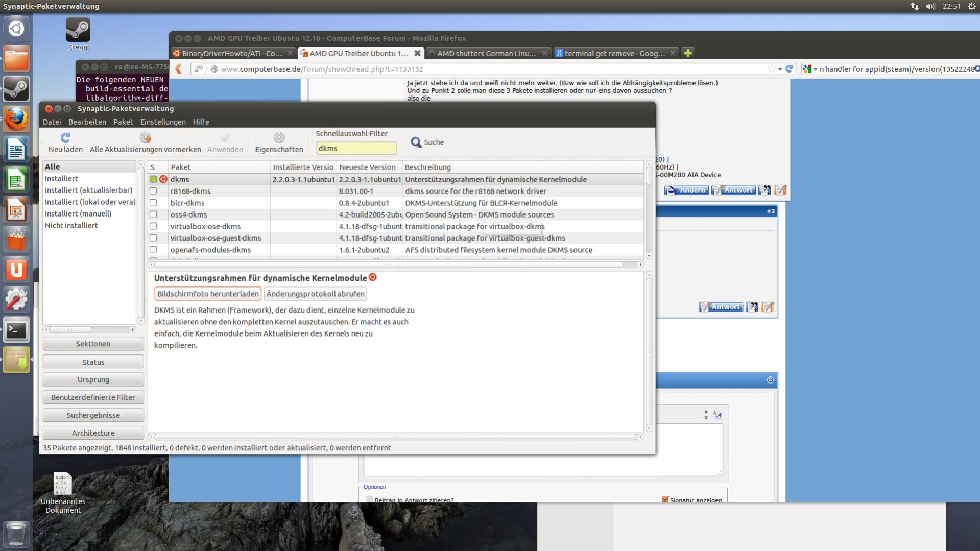Bookmark page with the star icon
Viewport: 980px width, 551px height.
pyautogui.click(x=771, y=69)
